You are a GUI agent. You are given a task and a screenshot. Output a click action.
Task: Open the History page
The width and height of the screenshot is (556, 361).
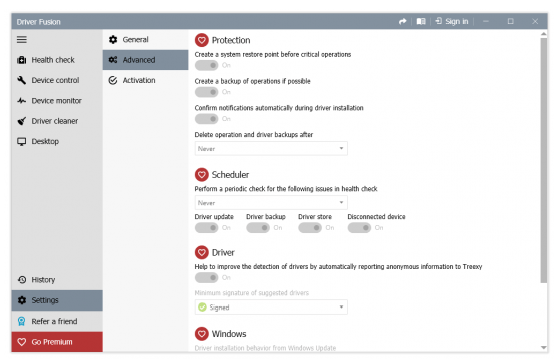tap(57, 280)
